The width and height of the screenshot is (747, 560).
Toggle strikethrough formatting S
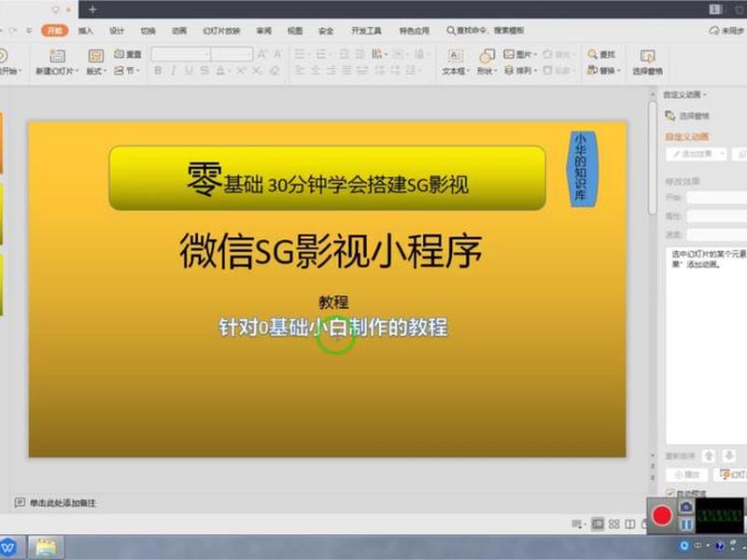click(x=204, y=71)
